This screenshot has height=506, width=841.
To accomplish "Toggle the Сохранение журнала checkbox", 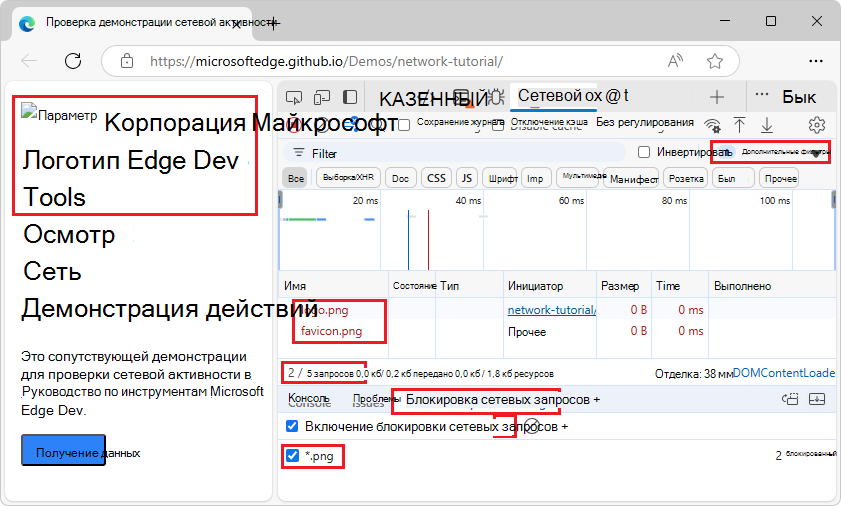I will pyautogui.click(x=404, y=125).
